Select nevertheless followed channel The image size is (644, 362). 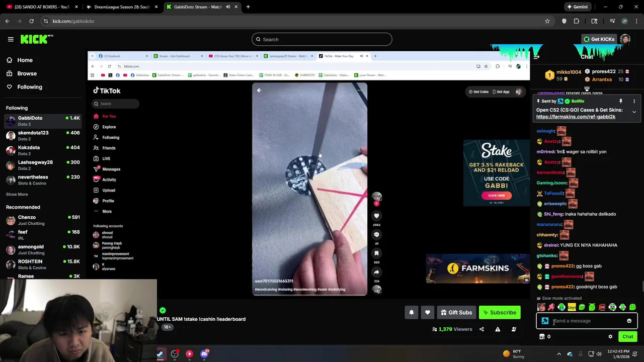point(43,180)
